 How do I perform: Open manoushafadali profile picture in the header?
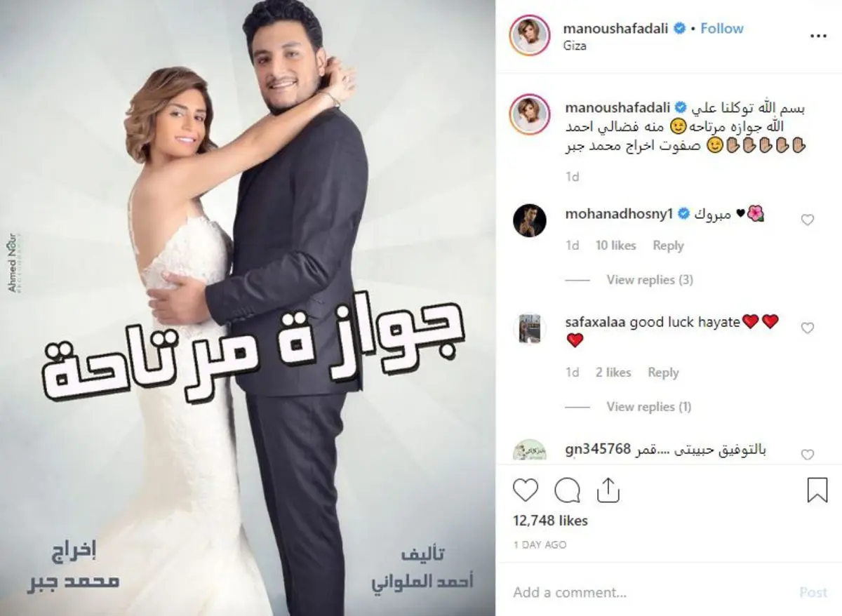(530, 36)
